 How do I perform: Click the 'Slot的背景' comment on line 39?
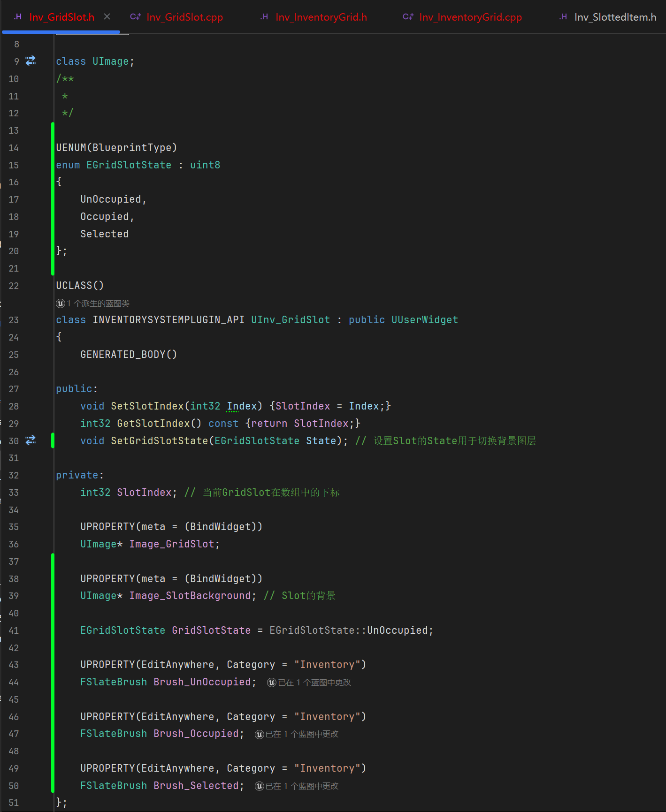coord(300,596)
